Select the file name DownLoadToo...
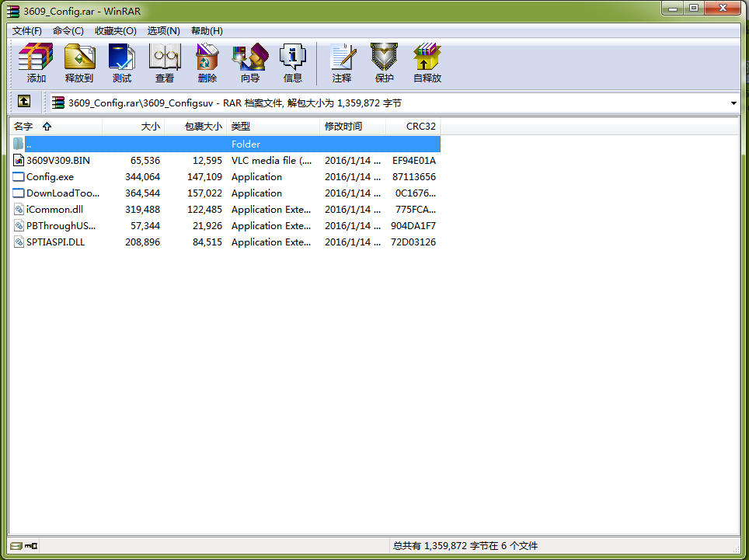Viewport: 749px width, 560px height. (x=63, y=193)
